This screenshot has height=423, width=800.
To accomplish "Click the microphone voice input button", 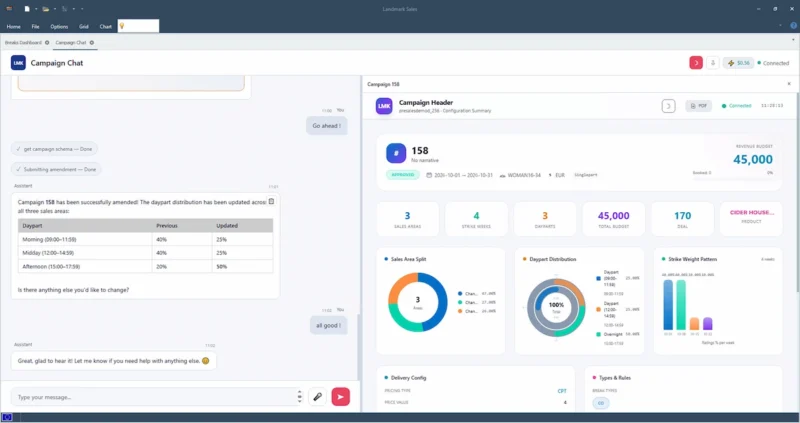I will coord(317,397).
